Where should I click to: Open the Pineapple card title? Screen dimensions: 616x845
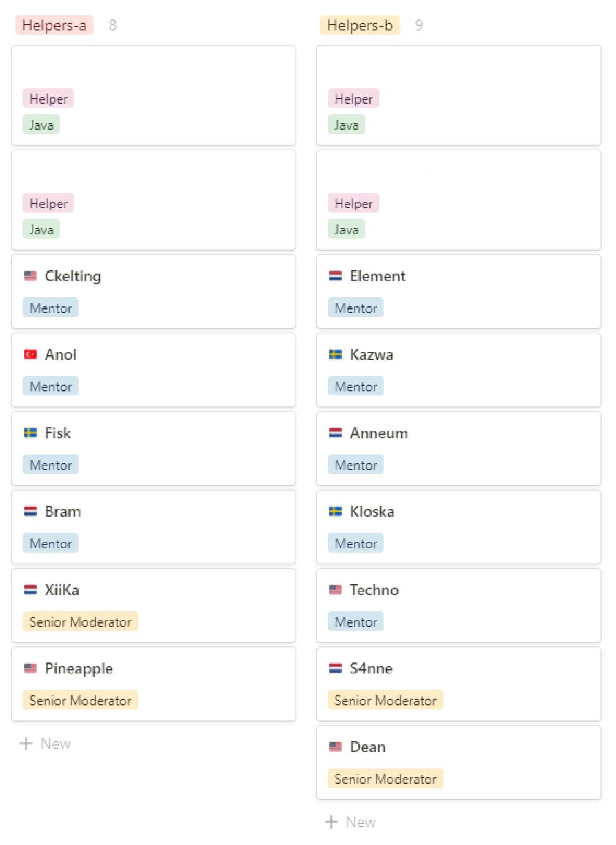79,668
